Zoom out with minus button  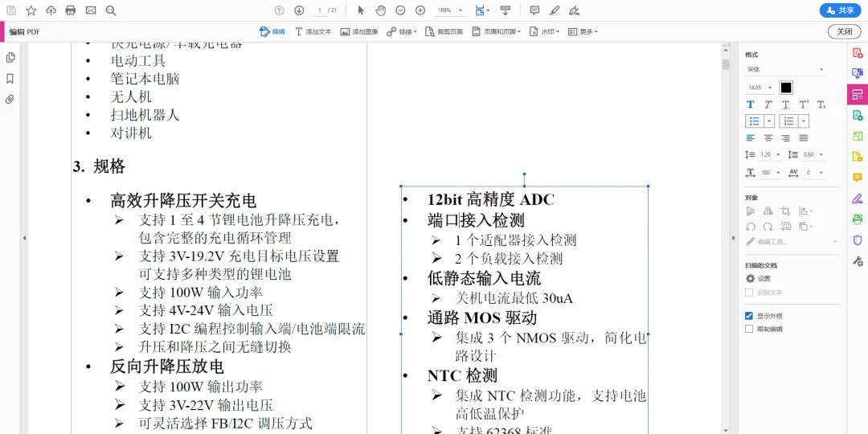400,10
